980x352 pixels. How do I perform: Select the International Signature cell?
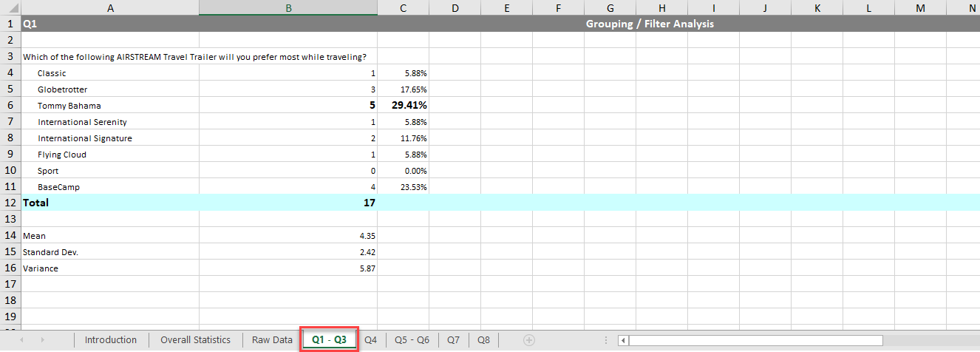point(110,138)
